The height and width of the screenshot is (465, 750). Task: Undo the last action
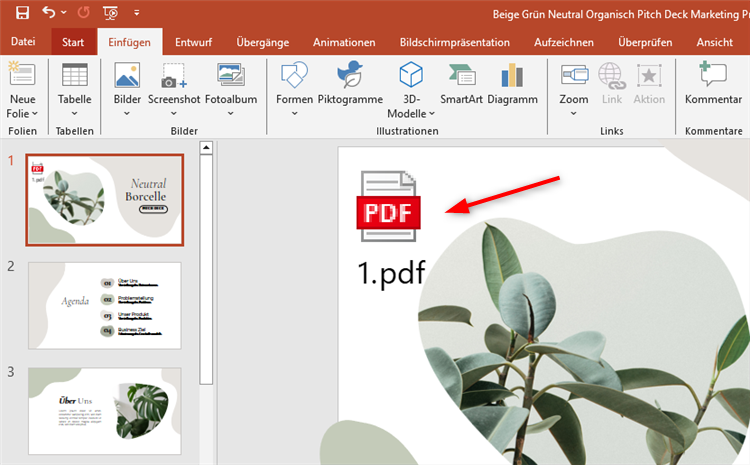pyautogui.click(x=48, y=12)
